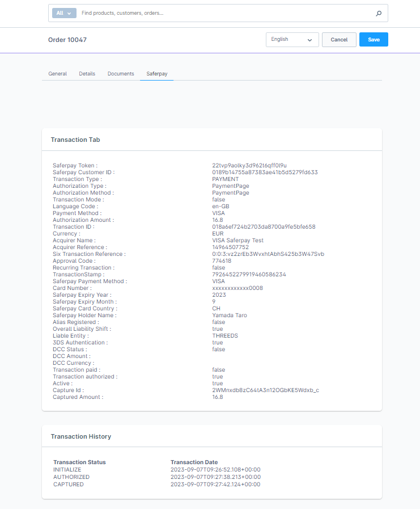This screenshot has height=509, width=420.
Task: Click the CAPTURED transaction status row
Action: click(x=69, y=485)
